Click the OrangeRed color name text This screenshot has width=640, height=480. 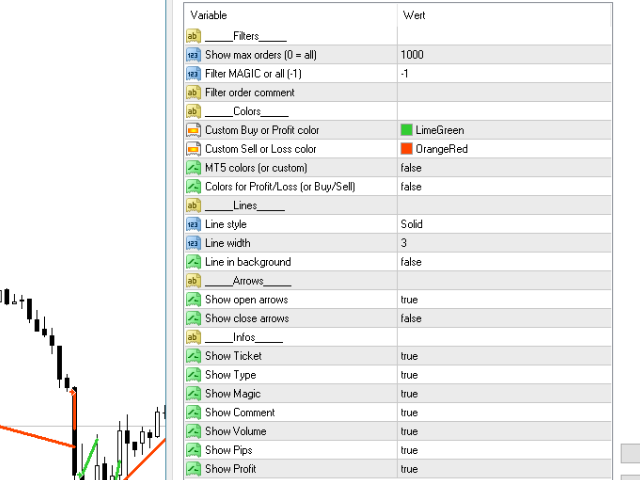[x=442, y=149]
